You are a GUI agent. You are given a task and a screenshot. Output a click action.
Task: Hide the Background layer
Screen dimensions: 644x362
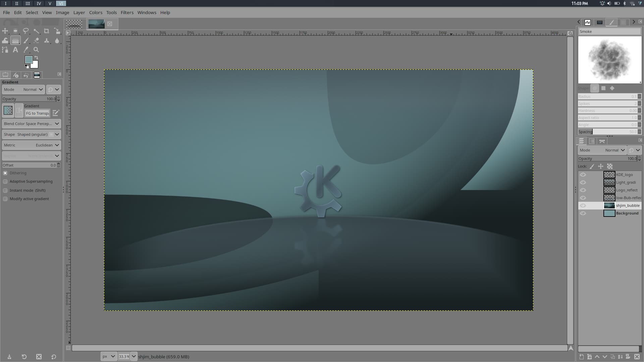583,213
